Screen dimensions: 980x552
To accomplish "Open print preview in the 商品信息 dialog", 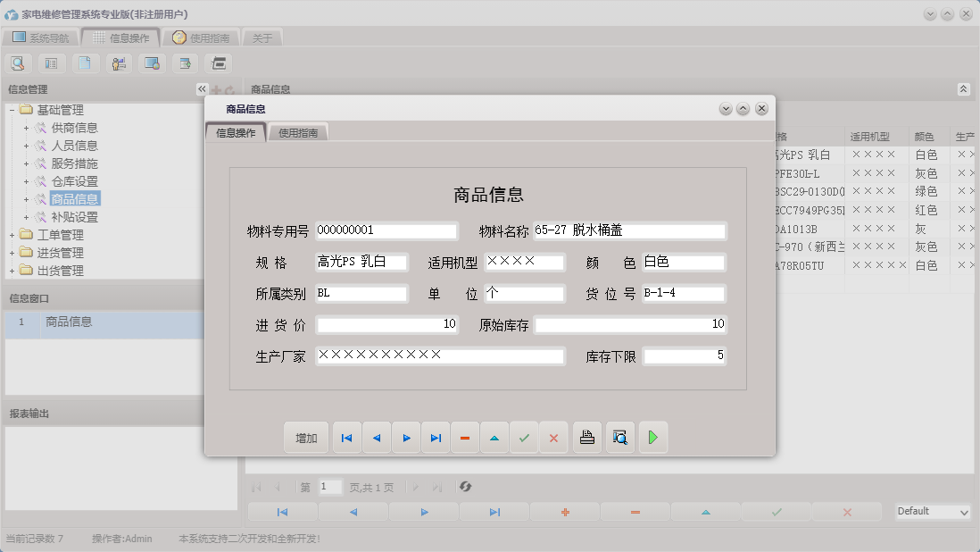I will click(x=619, y=437).
